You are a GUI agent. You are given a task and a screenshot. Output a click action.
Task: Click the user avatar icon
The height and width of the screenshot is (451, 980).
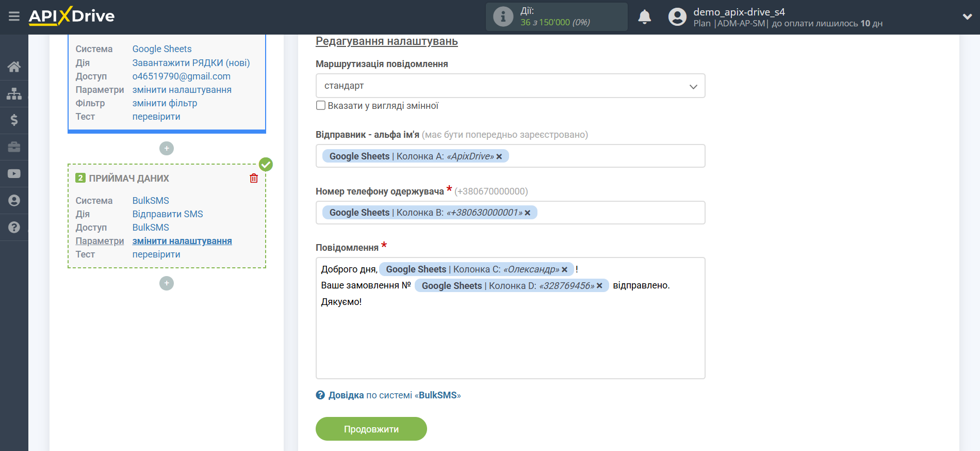point(677,17)
